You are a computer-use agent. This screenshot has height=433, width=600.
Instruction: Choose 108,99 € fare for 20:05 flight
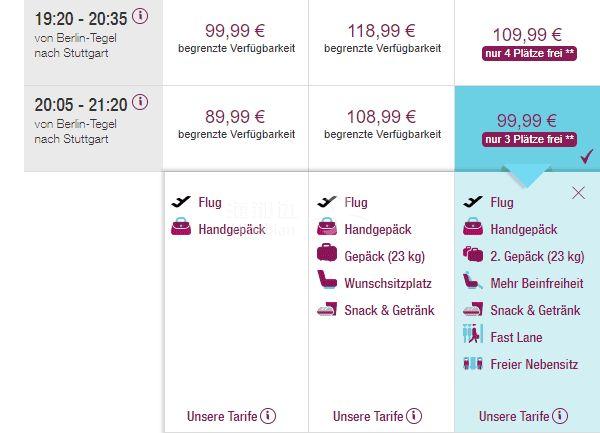(382, 129)
